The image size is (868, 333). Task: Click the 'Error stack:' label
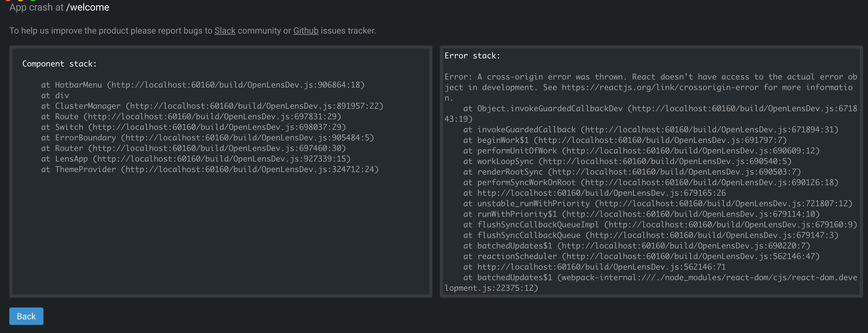point(472,56)
